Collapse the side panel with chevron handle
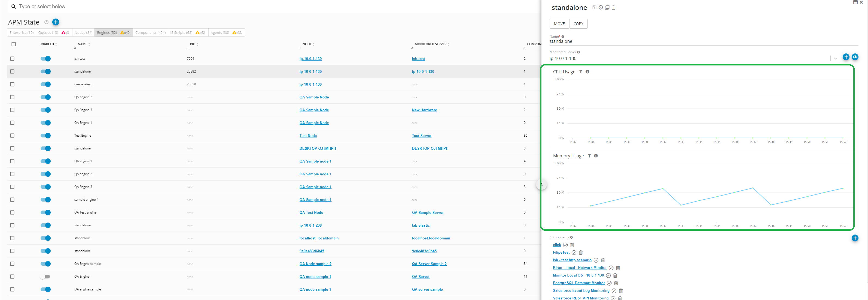 pyautogui.click(x=541, y=184)
